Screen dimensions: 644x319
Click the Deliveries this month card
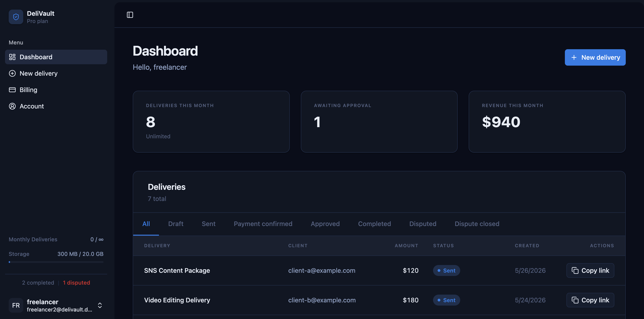click(x=211, y=122)
